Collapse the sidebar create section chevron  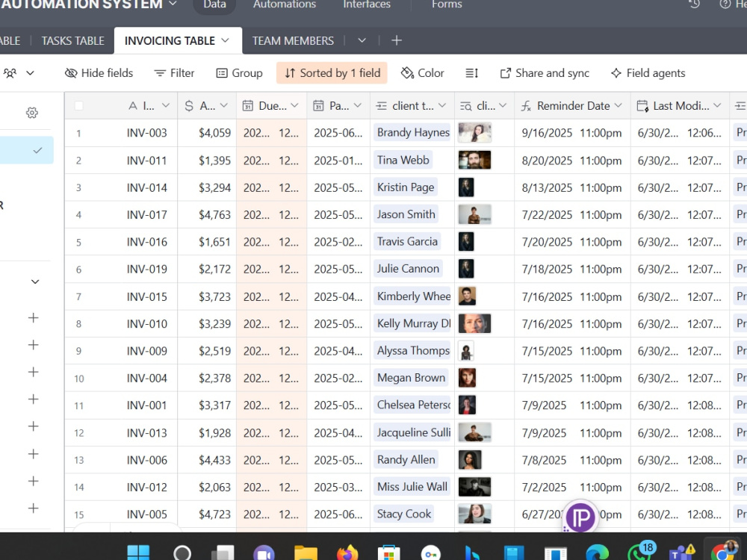pyautogui.click(x=35, y=281)
